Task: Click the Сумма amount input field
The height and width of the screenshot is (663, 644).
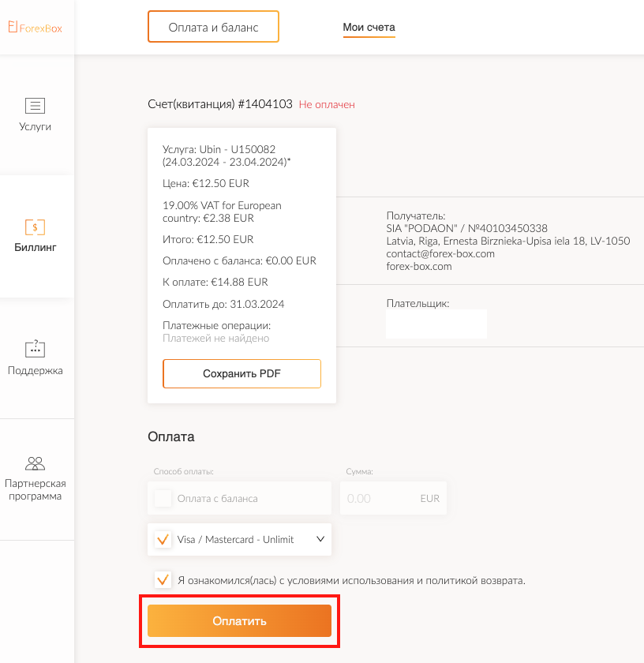Action: pos(375,498)
